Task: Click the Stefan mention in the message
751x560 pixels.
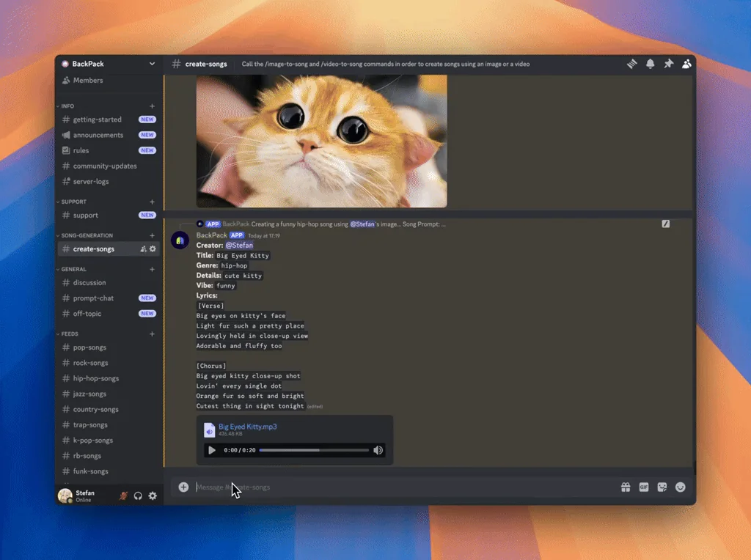Action: (x=239, y=245)
